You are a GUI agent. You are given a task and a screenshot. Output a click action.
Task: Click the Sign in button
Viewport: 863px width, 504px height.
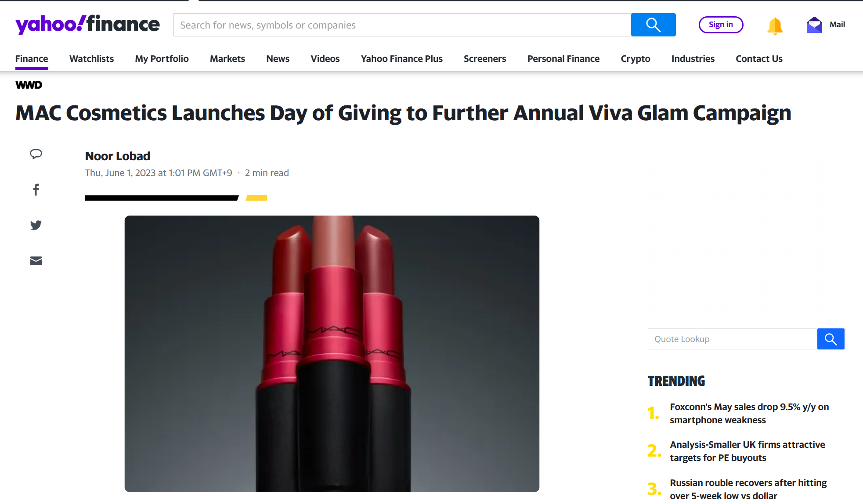(721, 25)
